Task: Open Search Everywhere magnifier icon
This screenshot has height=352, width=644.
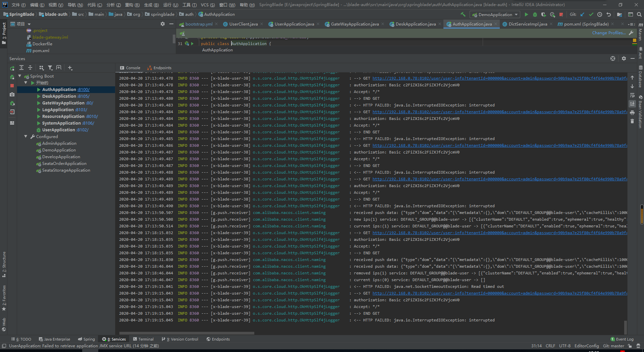Action: 639,14
